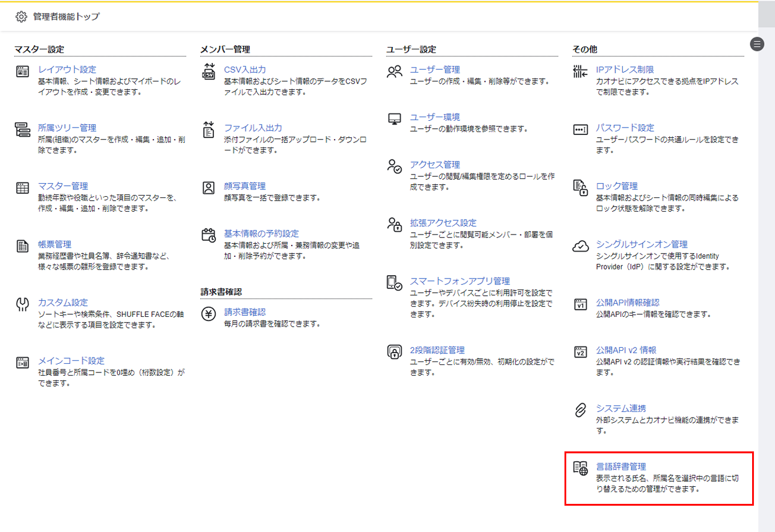Go to パスワード設定 page

click(x=625, y=128)
